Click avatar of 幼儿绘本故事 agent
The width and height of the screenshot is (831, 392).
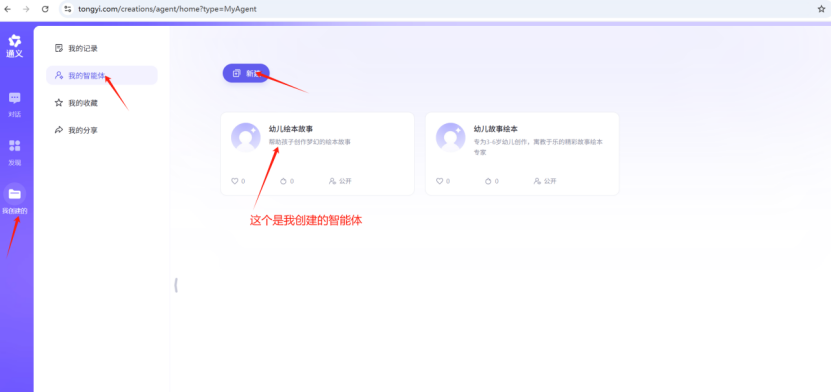click(246, 137)
